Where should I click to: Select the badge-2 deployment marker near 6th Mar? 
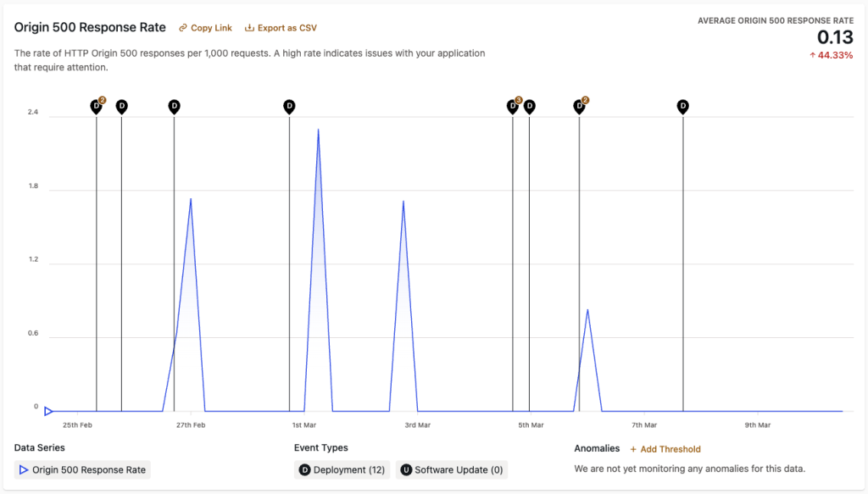579,107
